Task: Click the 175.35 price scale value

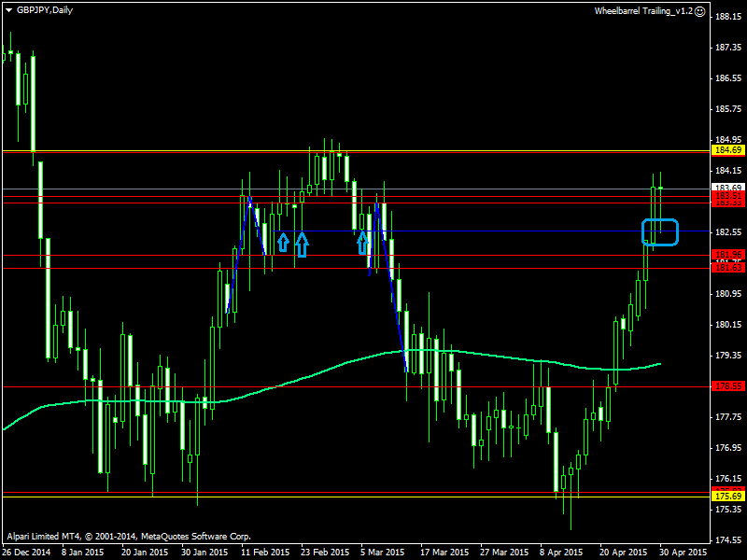Action: pyautogui.click(x=728, y=509)
